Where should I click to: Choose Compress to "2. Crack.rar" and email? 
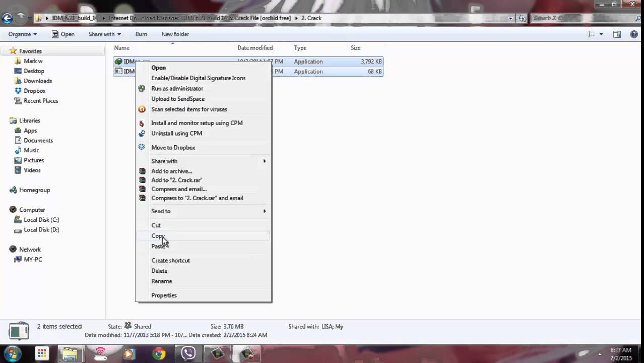tap(204, 198)
